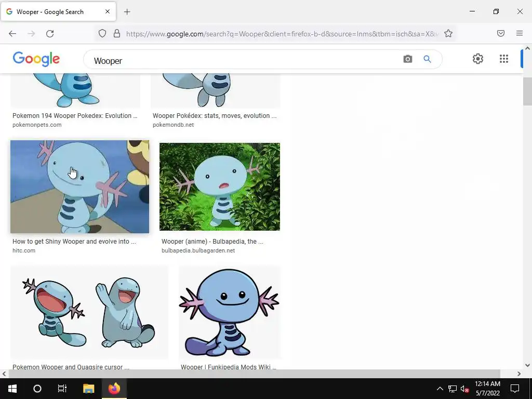Click the hitc.com source text
Image resolution: width=532 pixels, height=399 pixels.
[x=24, y=251]
